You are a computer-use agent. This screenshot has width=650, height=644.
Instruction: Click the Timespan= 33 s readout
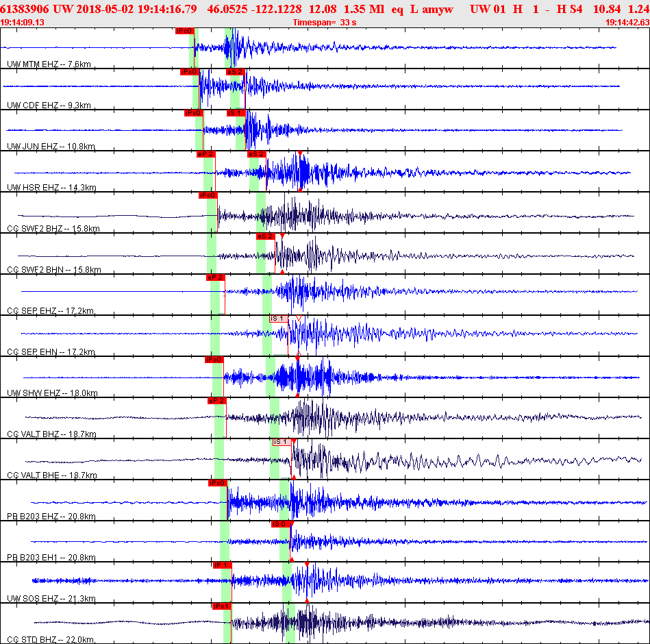click(x=325, y=23)
